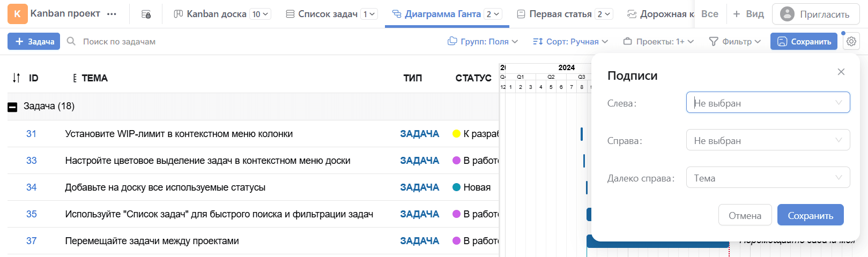This screenshot has width=868, height=257.
Task: Click the sort arrows icon beside ID
Action: pyautogui.click(x=16, y=78)
